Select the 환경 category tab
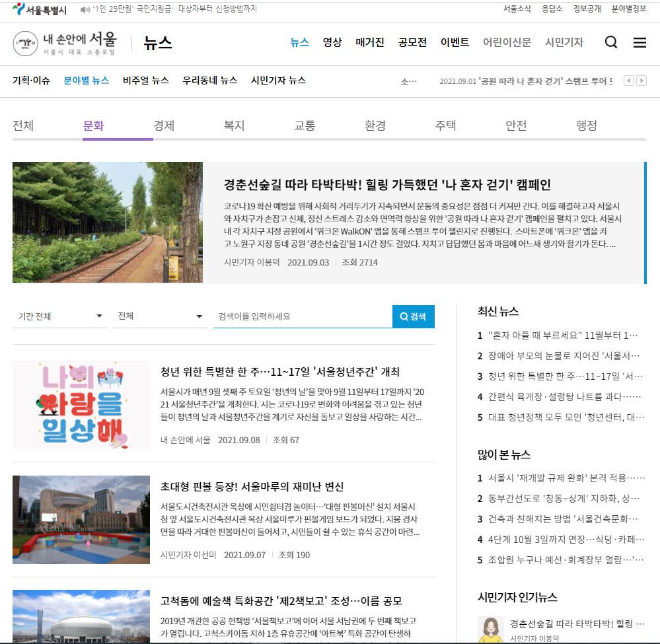Screen dimensions: 660x644 (375, 125)
